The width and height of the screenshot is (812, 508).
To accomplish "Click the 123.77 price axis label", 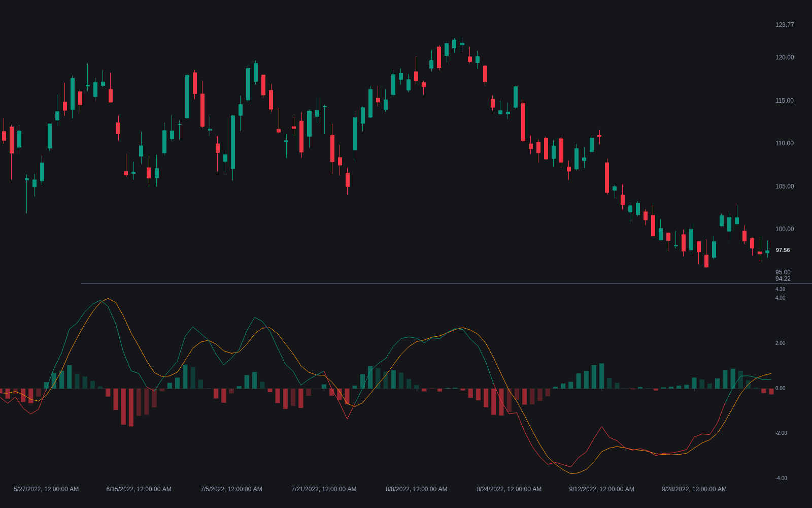I will (x=785, y=25).
